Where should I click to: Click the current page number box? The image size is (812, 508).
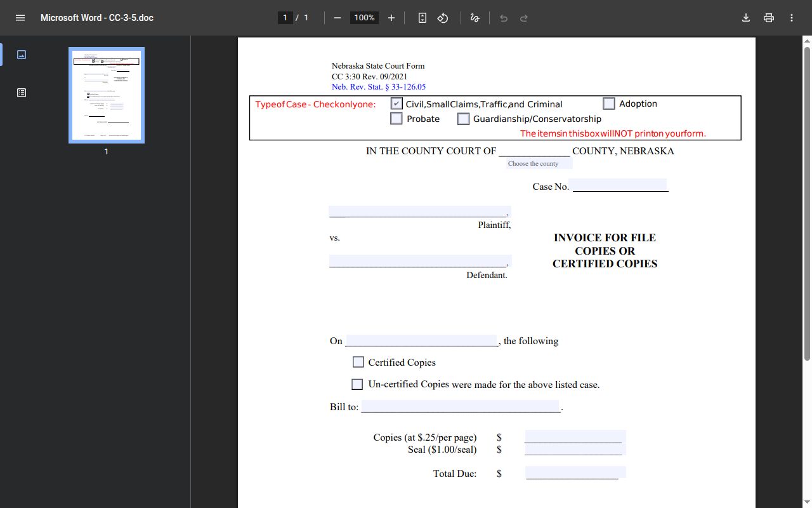coord(285,18)
